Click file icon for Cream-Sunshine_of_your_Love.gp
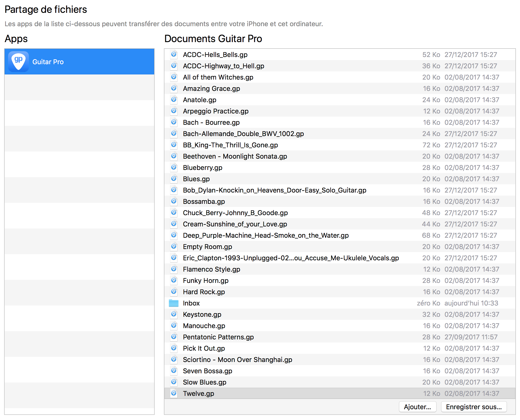Screen dimensions: 520x420 [174, 224]
